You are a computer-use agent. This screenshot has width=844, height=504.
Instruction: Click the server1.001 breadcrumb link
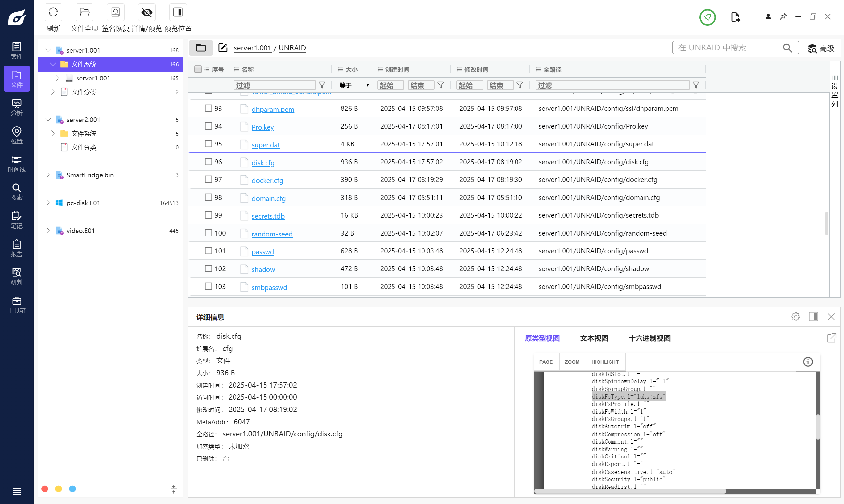[x=252, y=48]
